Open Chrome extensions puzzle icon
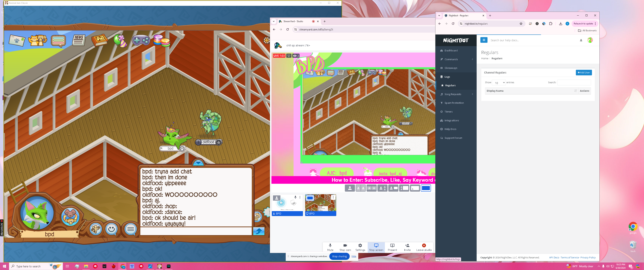Screen dimensions: 644x270 (x=551, y=24)
